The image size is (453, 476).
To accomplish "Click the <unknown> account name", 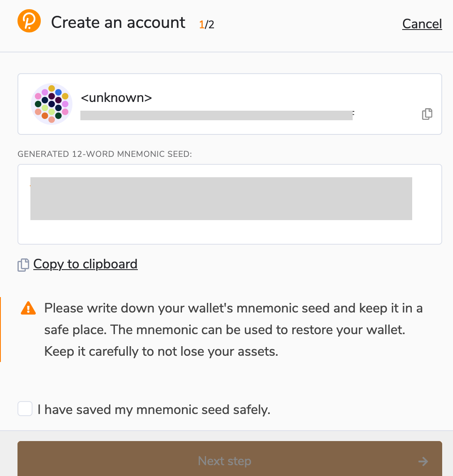I will [116, 97].
